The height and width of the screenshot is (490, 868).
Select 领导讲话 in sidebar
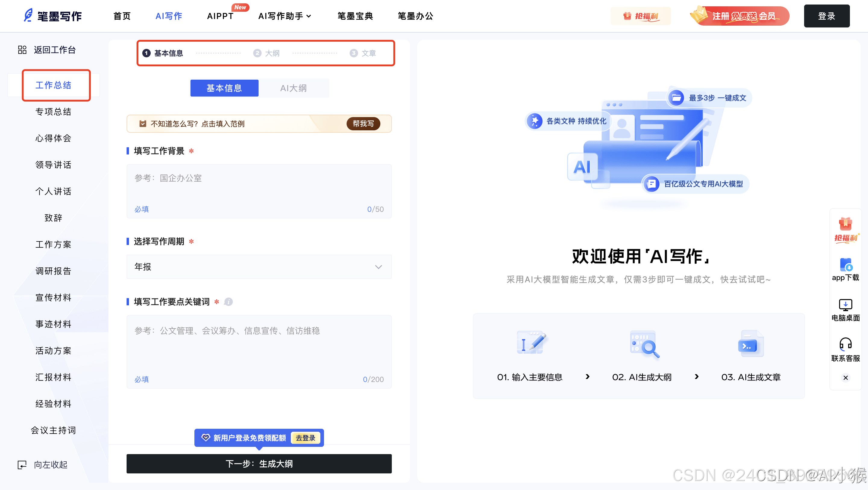(53, 165)
